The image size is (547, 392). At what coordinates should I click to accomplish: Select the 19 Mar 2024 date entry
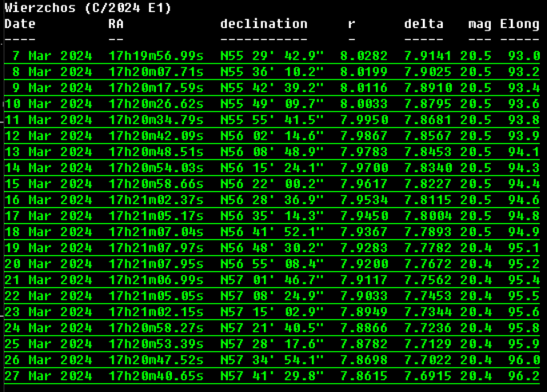coord(48,248)
